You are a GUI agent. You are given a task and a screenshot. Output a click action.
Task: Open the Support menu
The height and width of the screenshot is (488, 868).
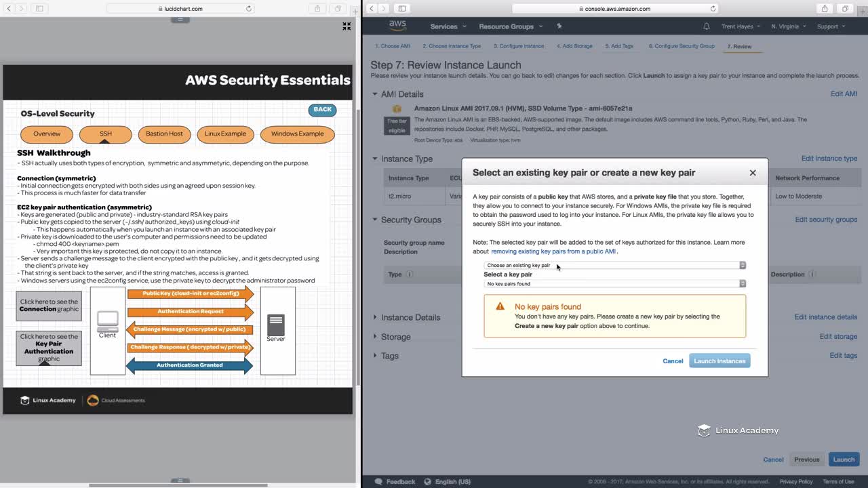(x=831, y=26)
